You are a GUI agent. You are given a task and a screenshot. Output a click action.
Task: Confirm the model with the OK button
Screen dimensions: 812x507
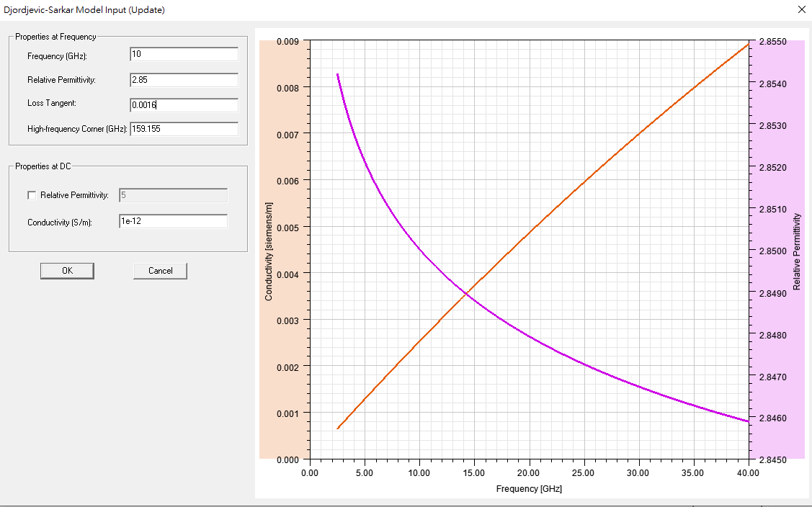(x=67, y=271)
